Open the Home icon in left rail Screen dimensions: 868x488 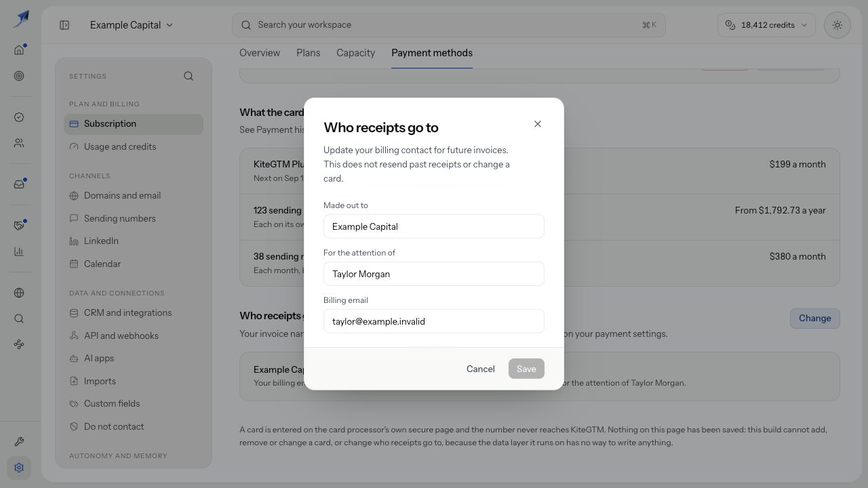(x=19, y=49)
